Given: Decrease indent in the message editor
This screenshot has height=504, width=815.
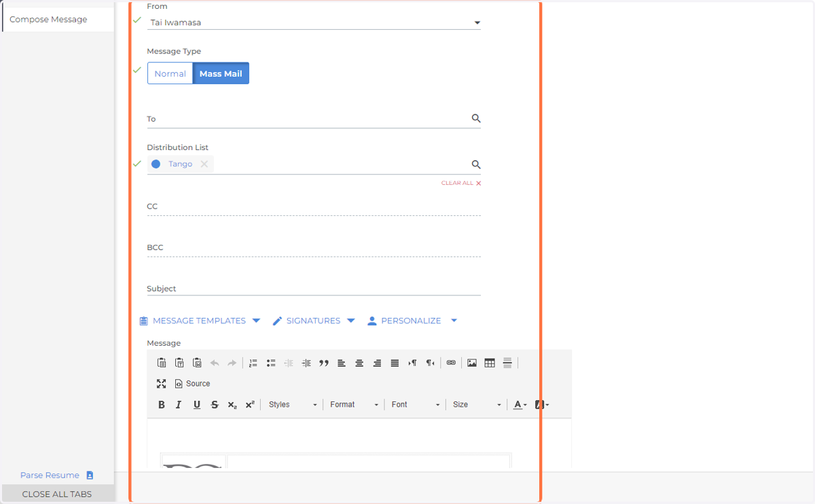Looking at the screenshot, I should pyautogui.click(x=289, y=363).
